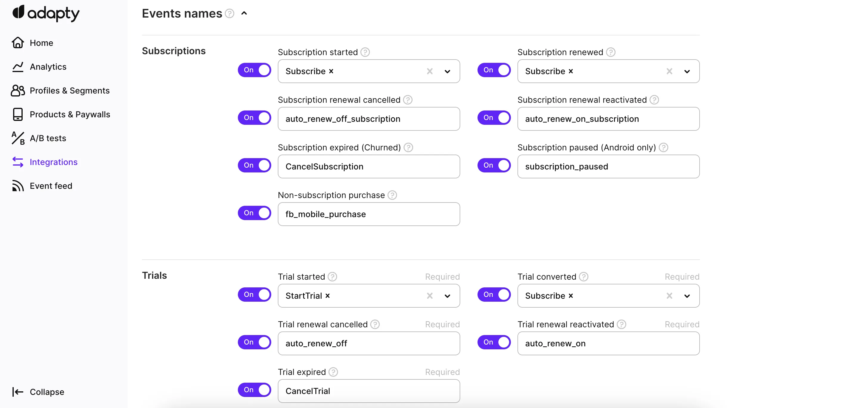Open the Subscription renewed dropdown arrow
868x408 pixels.
coord(687,71)
